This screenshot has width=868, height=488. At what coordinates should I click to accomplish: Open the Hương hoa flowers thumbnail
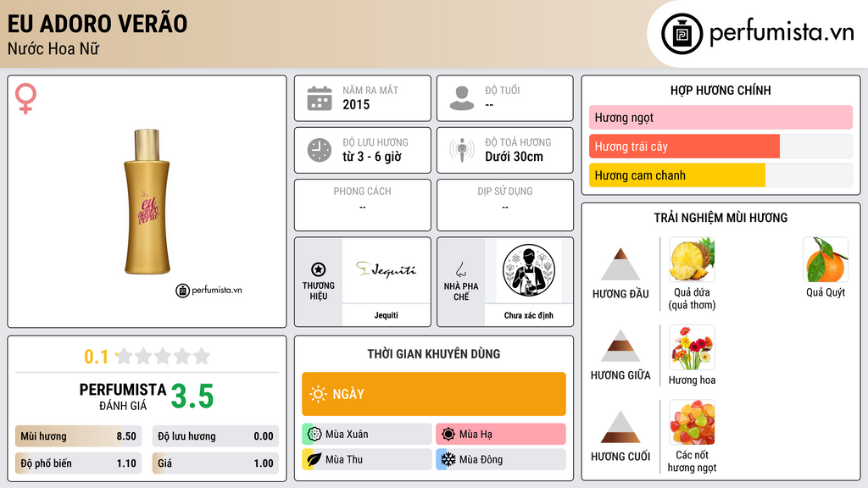point(692,347)
